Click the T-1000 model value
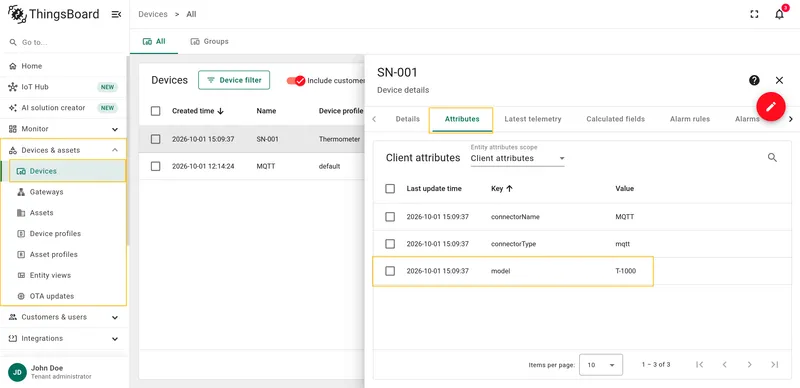The image size is (800, 388). click(626, 271)
